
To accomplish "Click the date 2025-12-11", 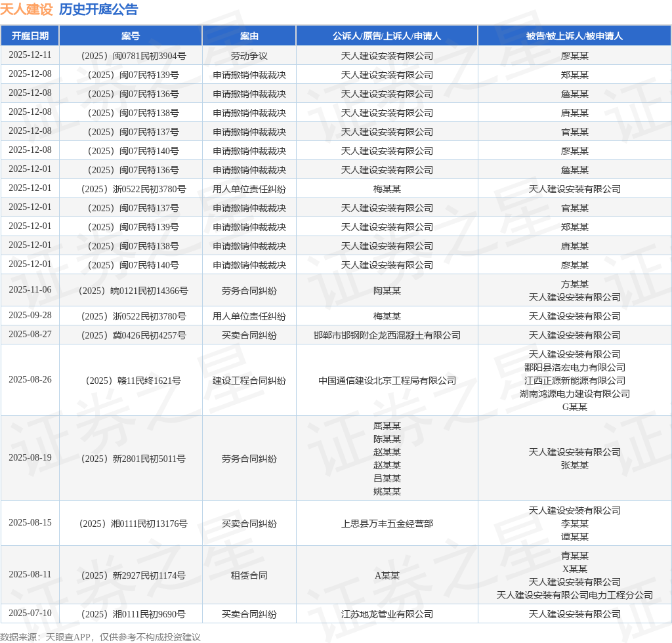I will (x=30, y=55).
